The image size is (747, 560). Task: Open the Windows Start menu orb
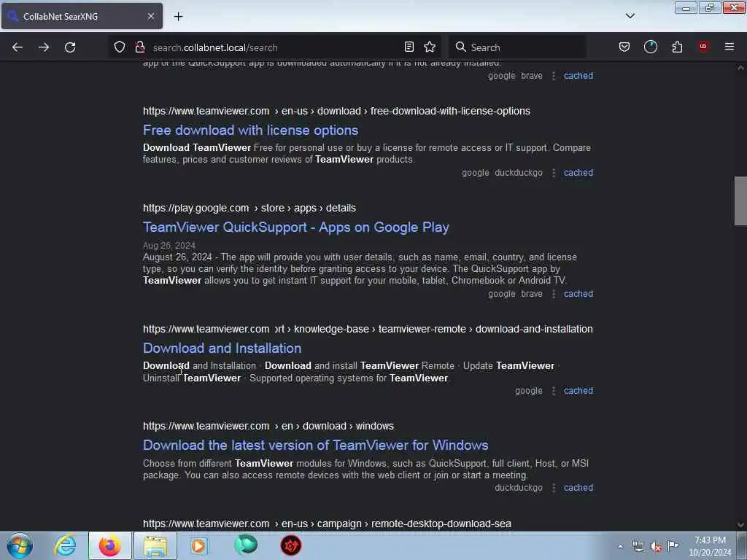click(x=20, y=545)
